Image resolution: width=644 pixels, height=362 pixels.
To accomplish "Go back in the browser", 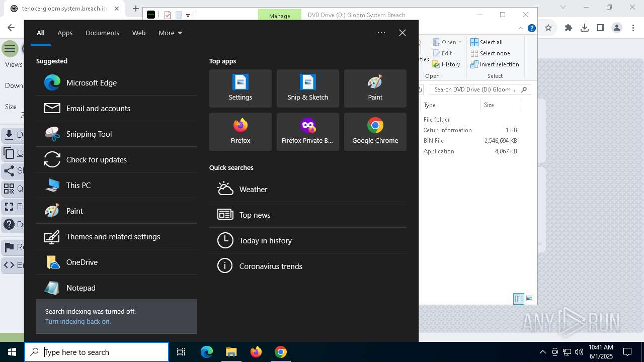I will coord(11,28).
